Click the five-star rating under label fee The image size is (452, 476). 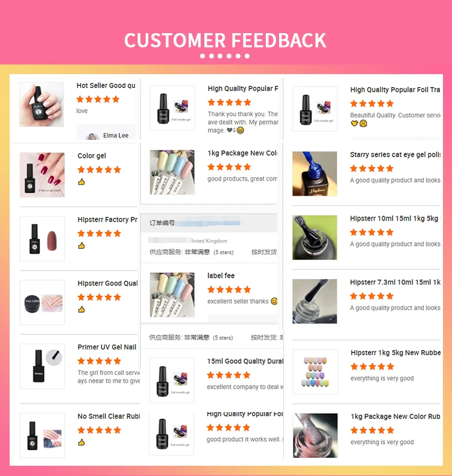(x=229, y=290)
